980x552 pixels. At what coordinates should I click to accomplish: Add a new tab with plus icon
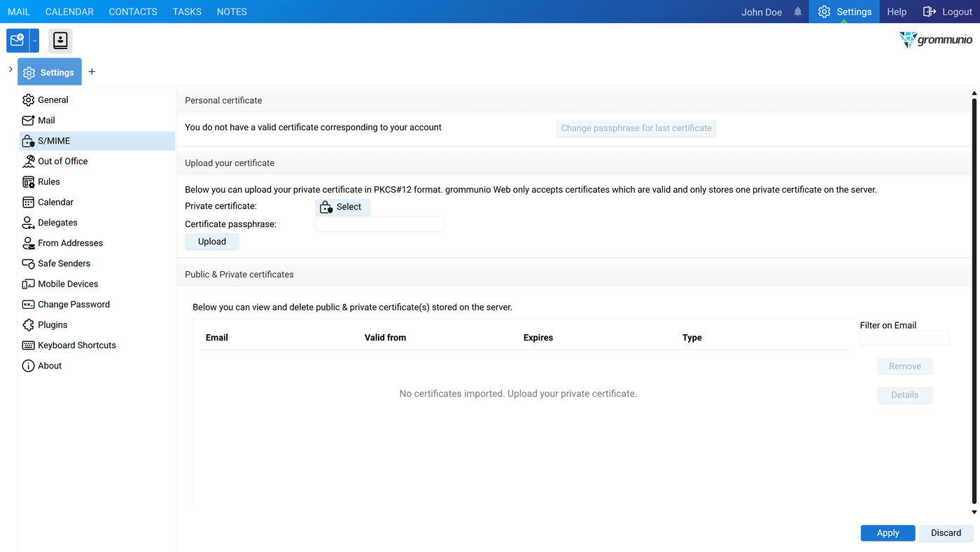click(x=92, y=71)
